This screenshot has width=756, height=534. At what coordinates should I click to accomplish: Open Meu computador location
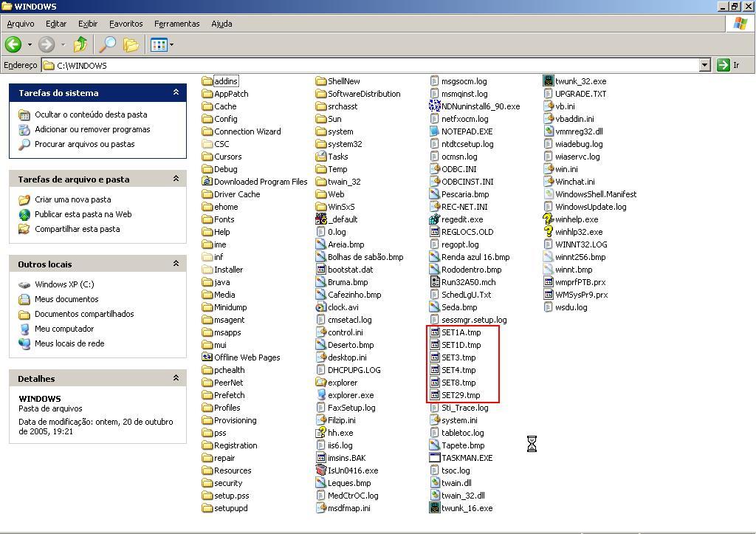[x=64, y=329]
